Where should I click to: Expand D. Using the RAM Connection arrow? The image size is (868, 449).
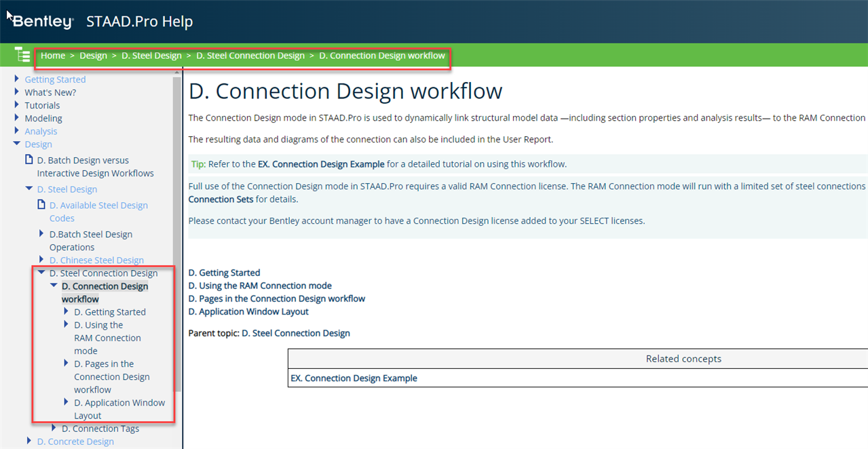67,325
